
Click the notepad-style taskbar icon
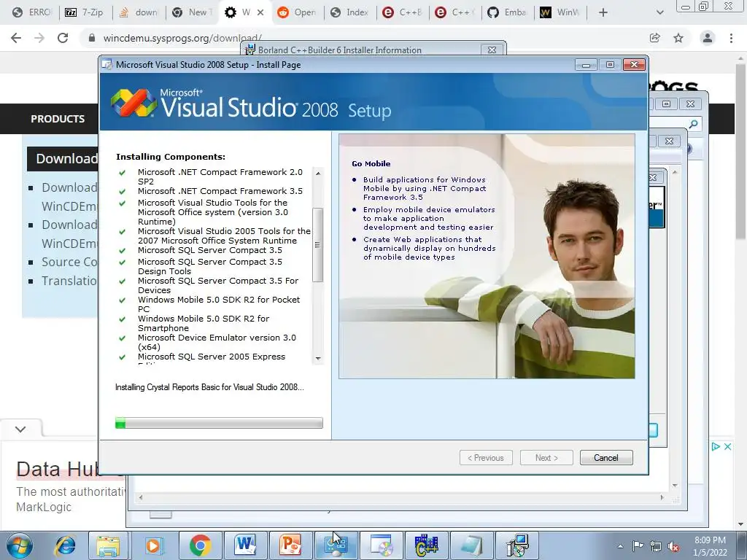click(471, 545)
